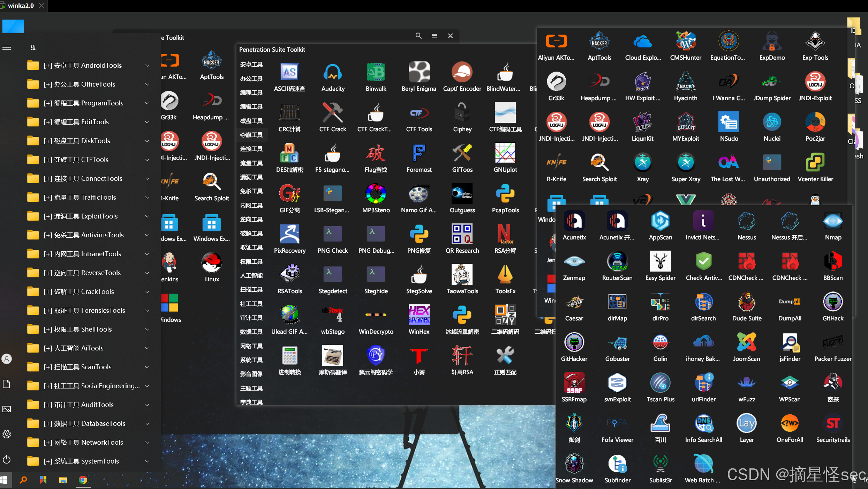The width and height of the screenshot is (868, 489).
Task: Expand the ProgramTools folder chevron
Action: tap(147, 103)
